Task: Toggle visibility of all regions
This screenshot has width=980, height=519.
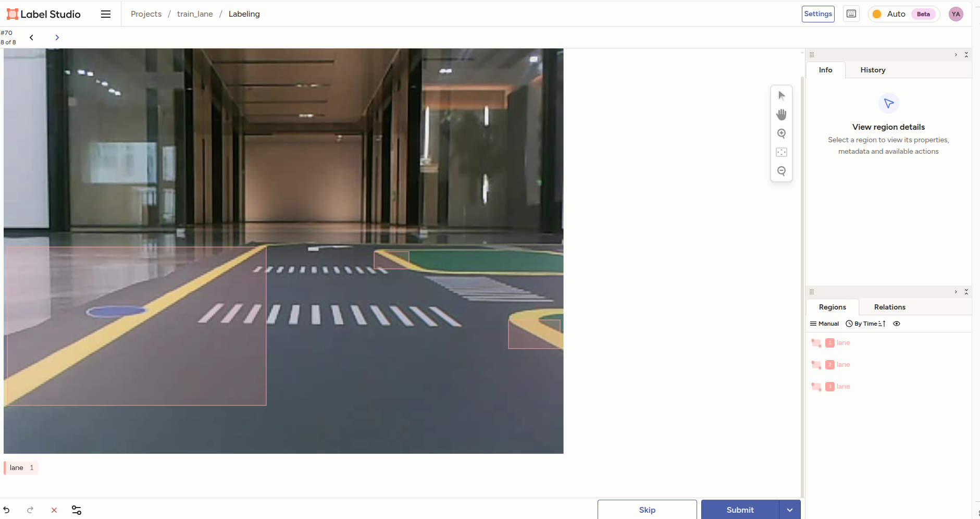Action: (897, 324)
